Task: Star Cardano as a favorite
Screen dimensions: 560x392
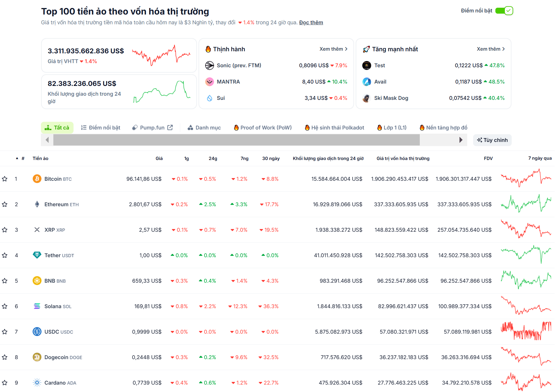Action: coord(5,383)
